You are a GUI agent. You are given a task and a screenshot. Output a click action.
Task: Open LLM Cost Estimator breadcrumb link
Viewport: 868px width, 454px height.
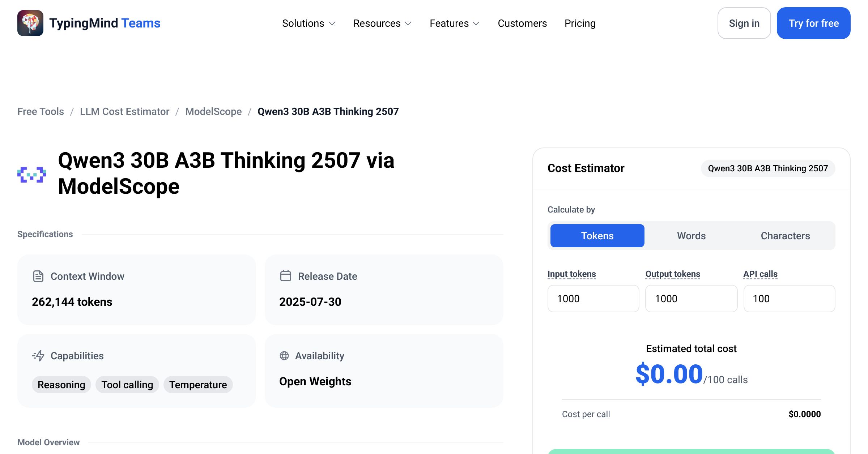coord(124,111)
